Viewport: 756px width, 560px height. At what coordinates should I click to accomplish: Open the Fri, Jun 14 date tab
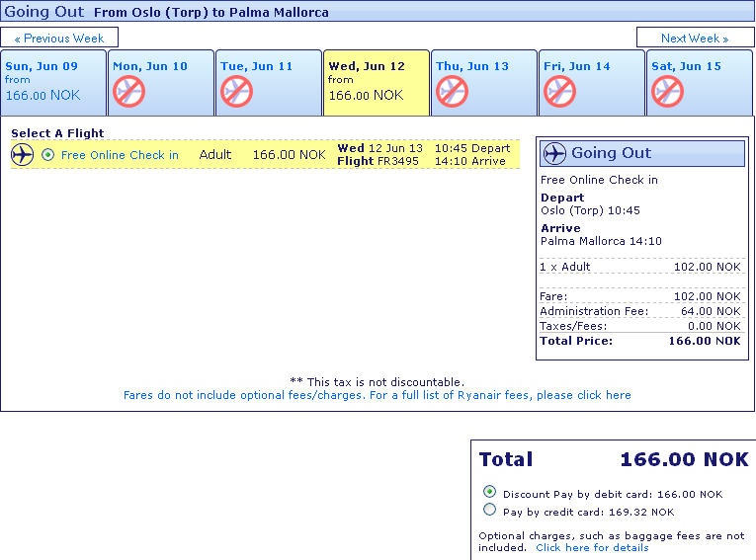coord(592,82)
